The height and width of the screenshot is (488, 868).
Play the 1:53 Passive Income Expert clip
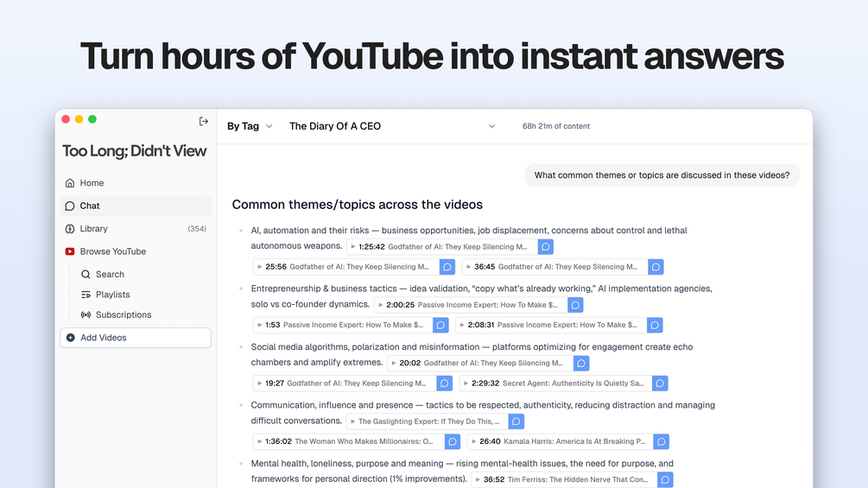coord(343,325)
